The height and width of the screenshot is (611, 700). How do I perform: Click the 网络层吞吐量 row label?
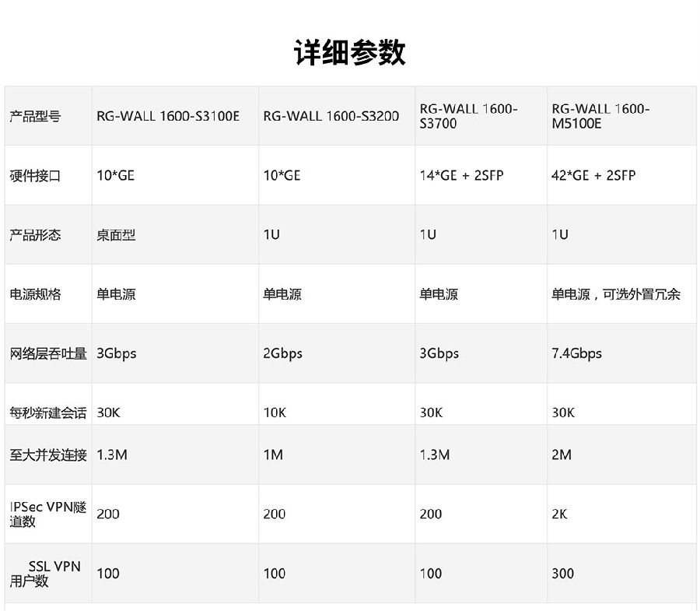pyautogui.click(x=48, y=354)
